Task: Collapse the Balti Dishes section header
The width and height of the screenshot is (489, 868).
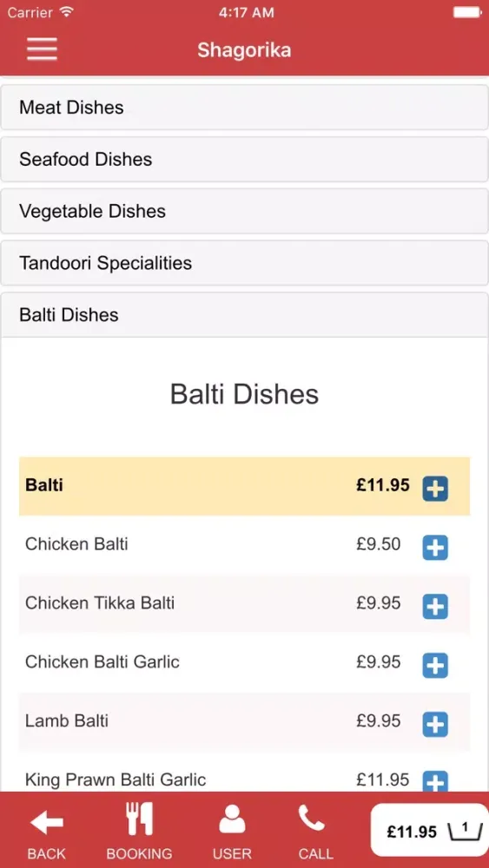Action: coord(244,315)
